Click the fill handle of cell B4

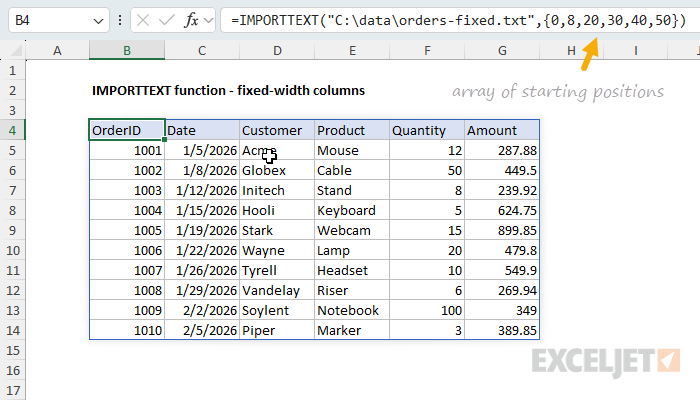(x=165, y=140)
